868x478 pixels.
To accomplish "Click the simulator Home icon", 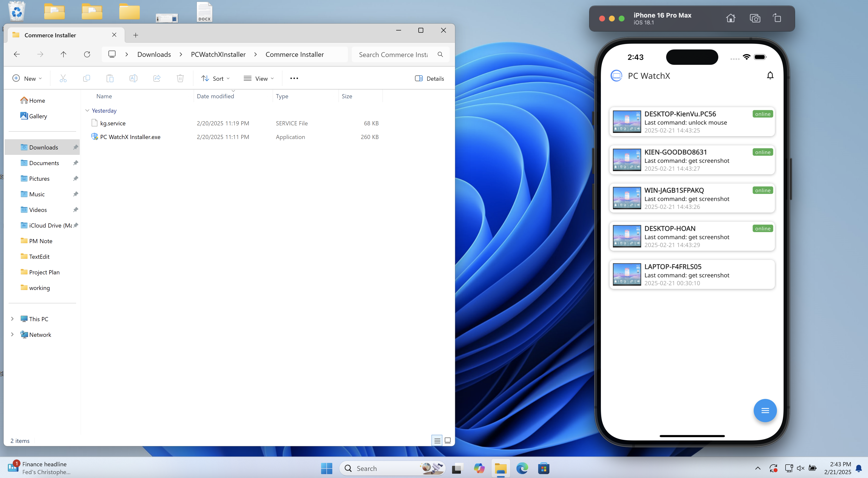I will [x=730, y=18].
